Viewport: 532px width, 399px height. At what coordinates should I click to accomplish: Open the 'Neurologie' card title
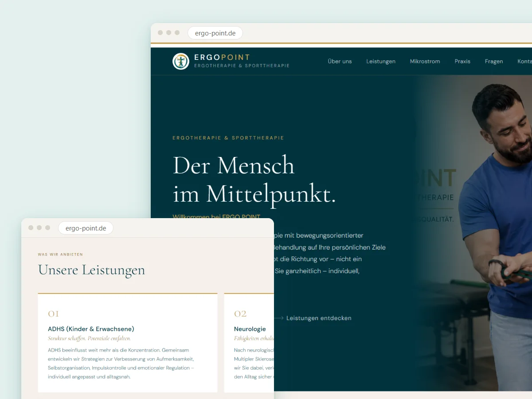click(250, 329)
